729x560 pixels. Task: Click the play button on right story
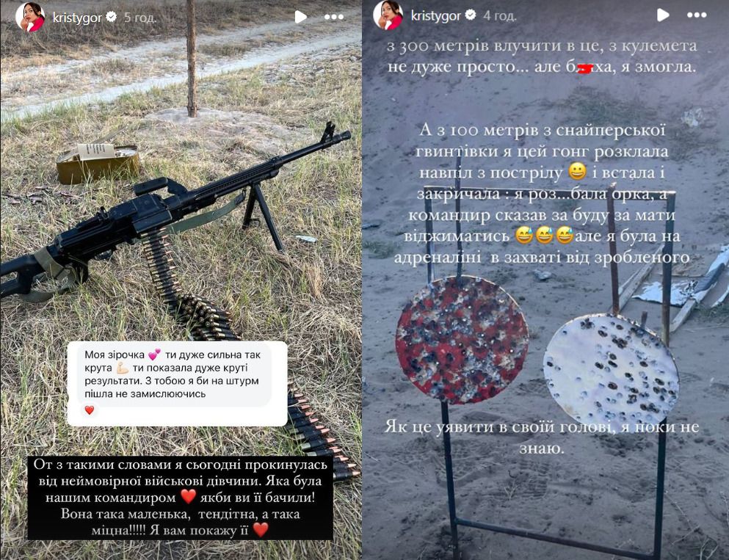[x=662, y=15]
